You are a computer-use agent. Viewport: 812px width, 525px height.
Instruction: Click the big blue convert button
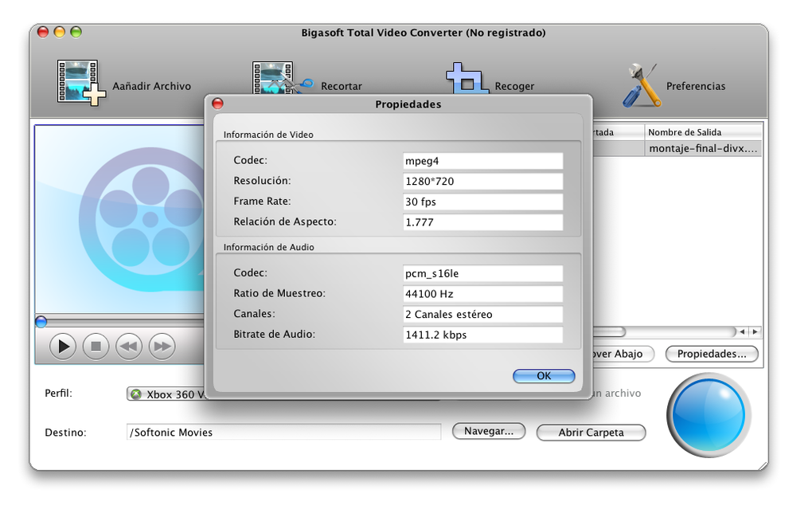coord(709,415)
